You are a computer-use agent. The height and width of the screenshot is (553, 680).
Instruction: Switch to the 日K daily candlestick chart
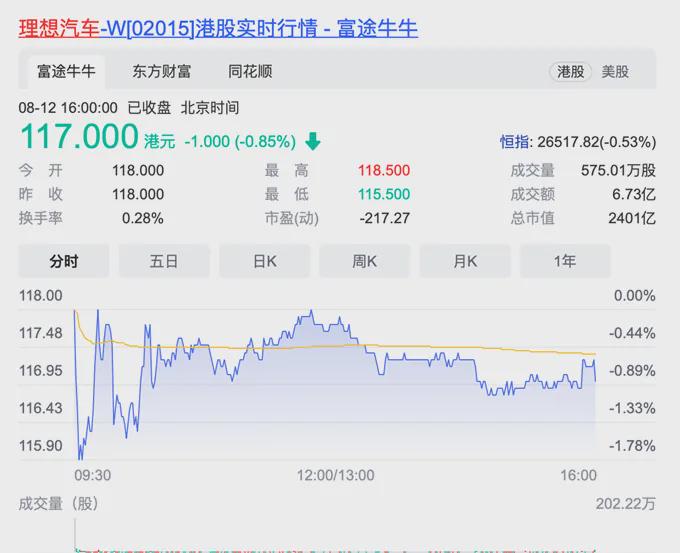[264, 261]
